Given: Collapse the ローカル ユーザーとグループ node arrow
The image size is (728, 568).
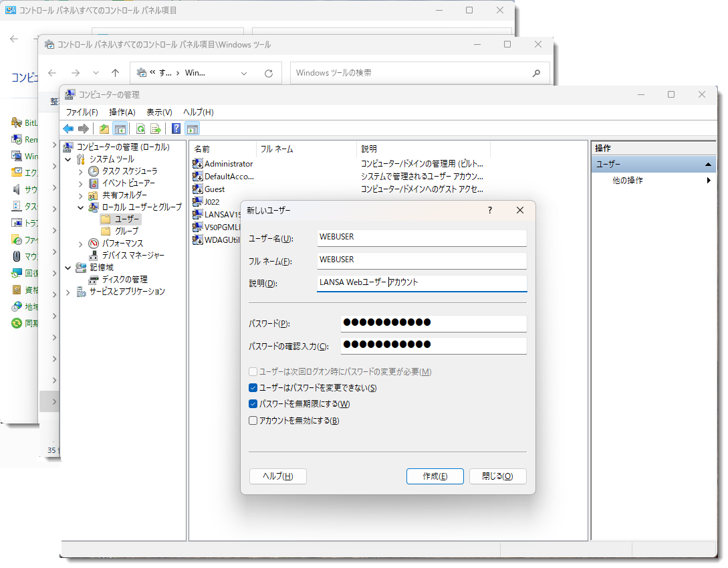Looking at the screenshot, I should (81, 207).
